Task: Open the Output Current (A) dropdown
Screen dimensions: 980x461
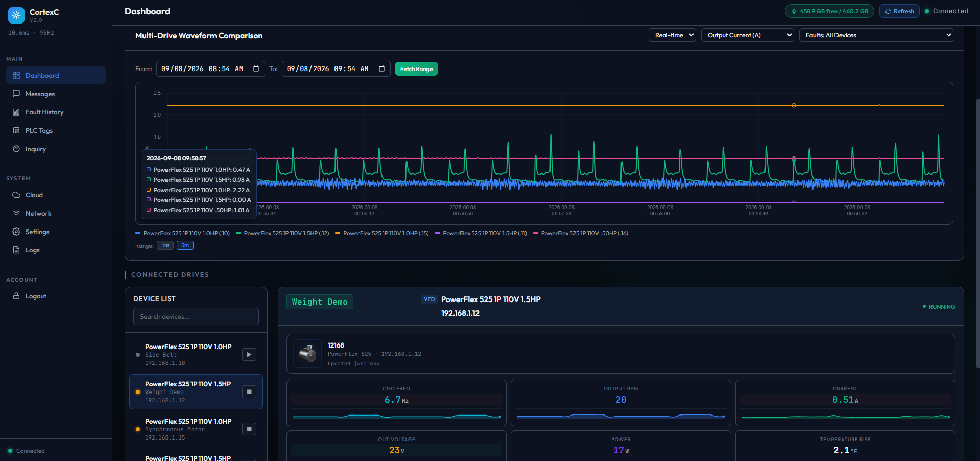Action: pyautogui.click(x=747, y=35)
